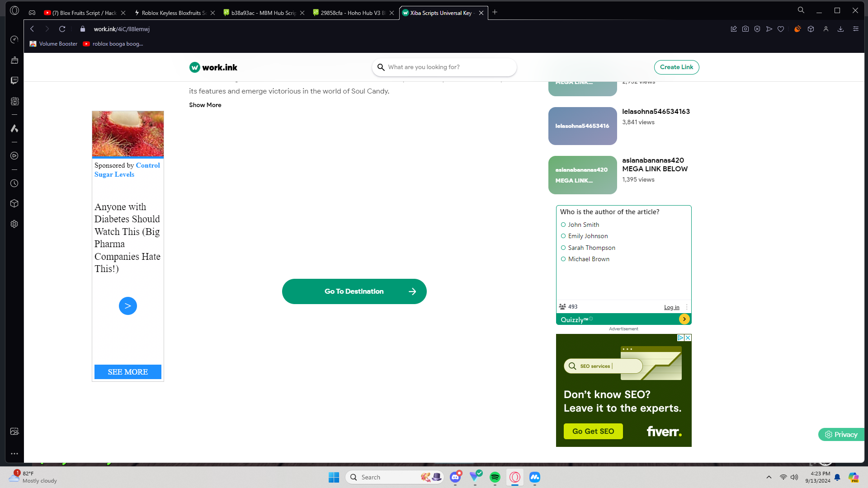Viewport: 868px width, 488px height.
Task: Open a new tab with plus button
Action: (495, 13)
